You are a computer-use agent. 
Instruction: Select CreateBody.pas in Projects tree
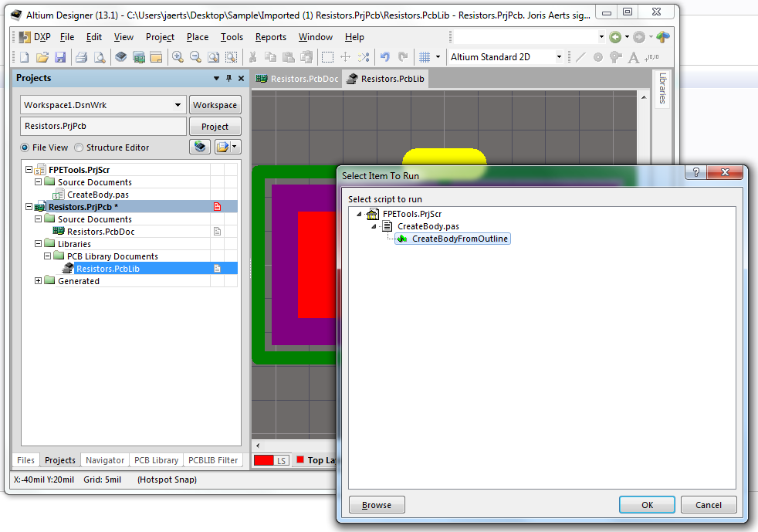click(x=98, y=195)
